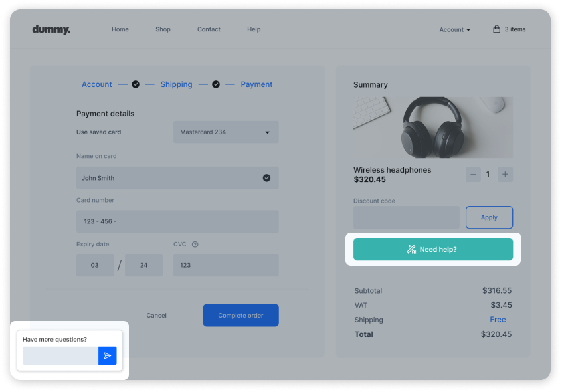Click the wireless headphones product image
Viewport: 562px width, 392px height.
[x=433, y=127]
